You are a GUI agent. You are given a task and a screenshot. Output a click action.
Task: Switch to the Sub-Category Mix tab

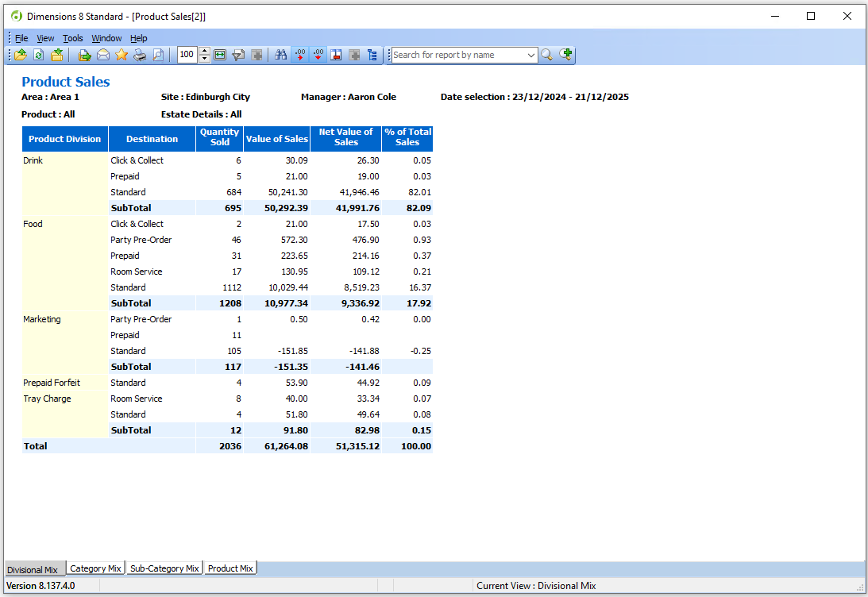[x=164, y=568]
